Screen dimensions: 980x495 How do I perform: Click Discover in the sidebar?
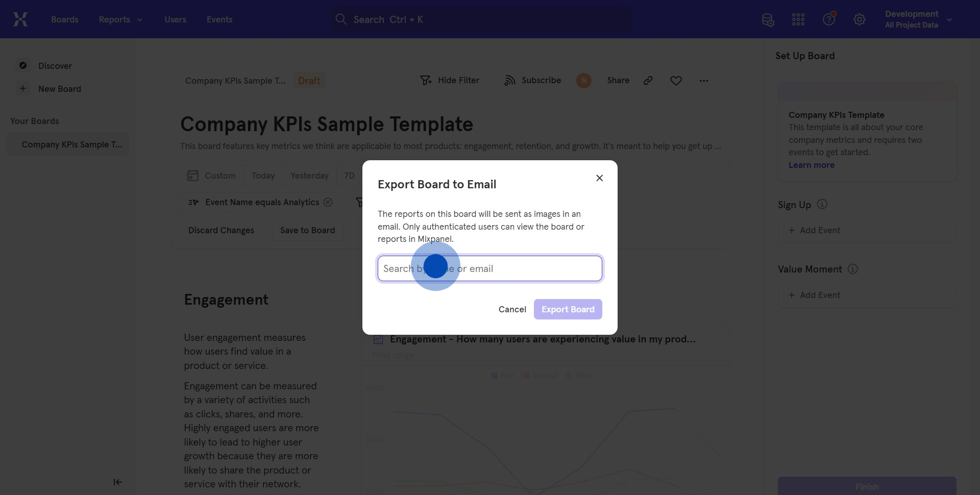tap(55, 66)
